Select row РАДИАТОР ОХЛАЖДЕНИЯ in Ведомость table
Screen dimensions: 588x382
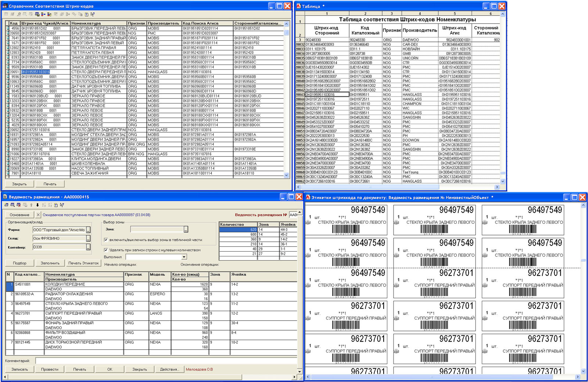click(151, 296)
